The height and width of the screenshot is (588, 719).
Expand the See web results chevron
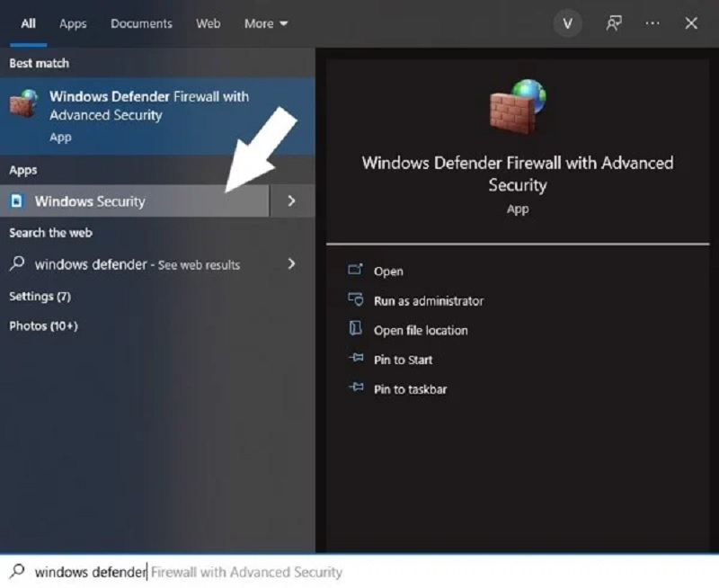coord(290,264)
